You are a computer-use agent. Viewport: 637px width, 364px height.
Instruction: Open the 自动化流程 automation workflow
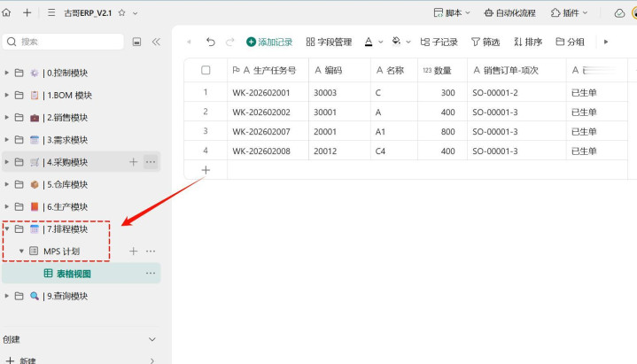[509, 13]
